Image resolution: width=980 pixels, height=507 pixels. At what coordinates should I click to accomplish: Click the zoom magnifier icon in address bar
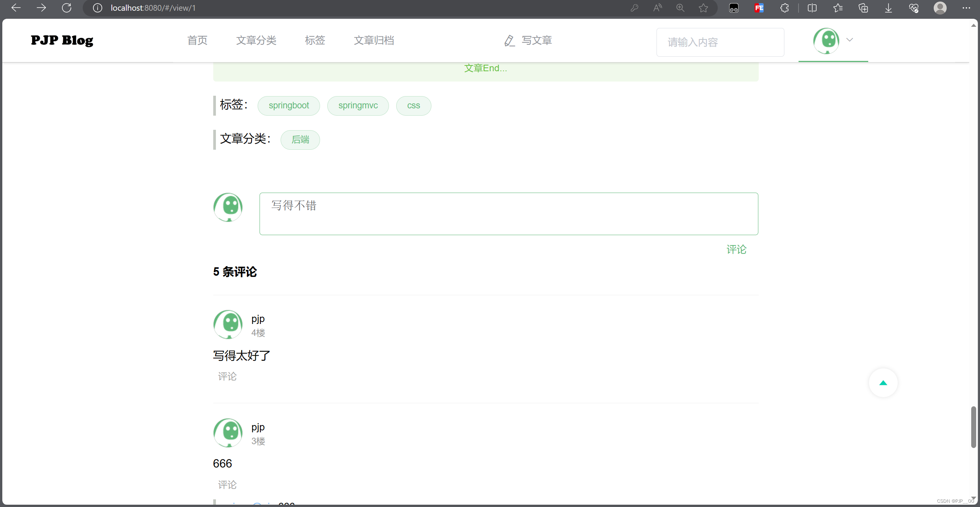pyautogui.click(x=680, y=8)
